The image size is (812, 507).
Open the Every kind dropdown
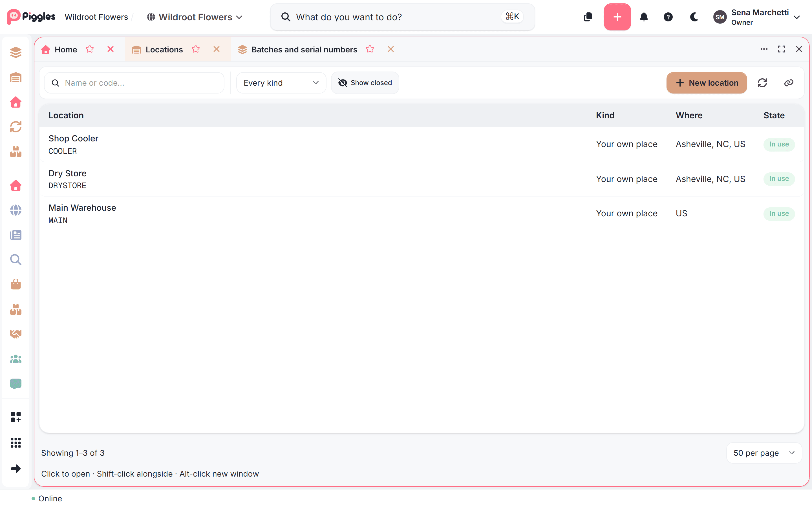281,83
